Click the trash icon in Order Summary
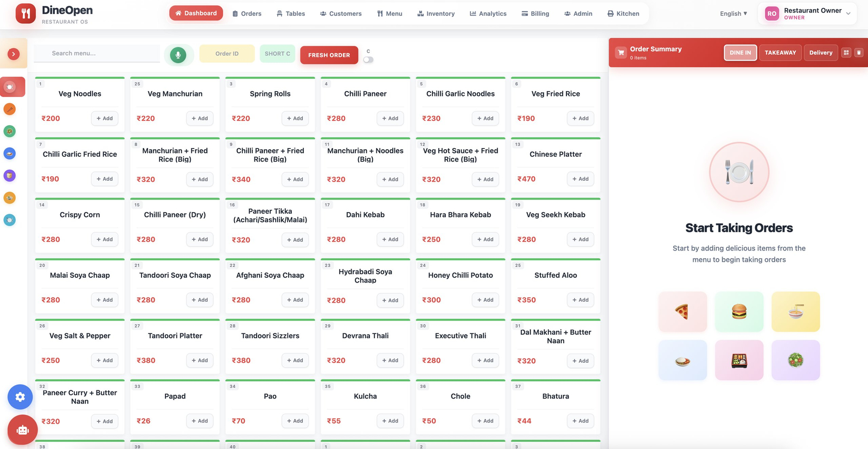 859,53
